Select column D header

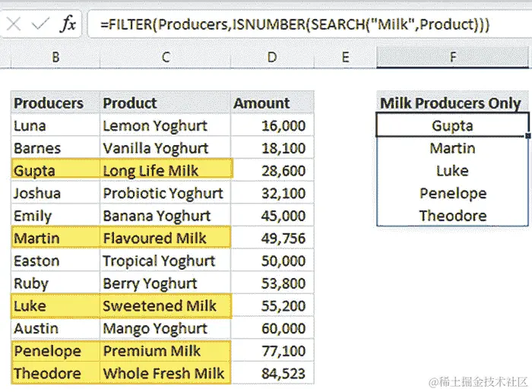[x=272, y=57]
